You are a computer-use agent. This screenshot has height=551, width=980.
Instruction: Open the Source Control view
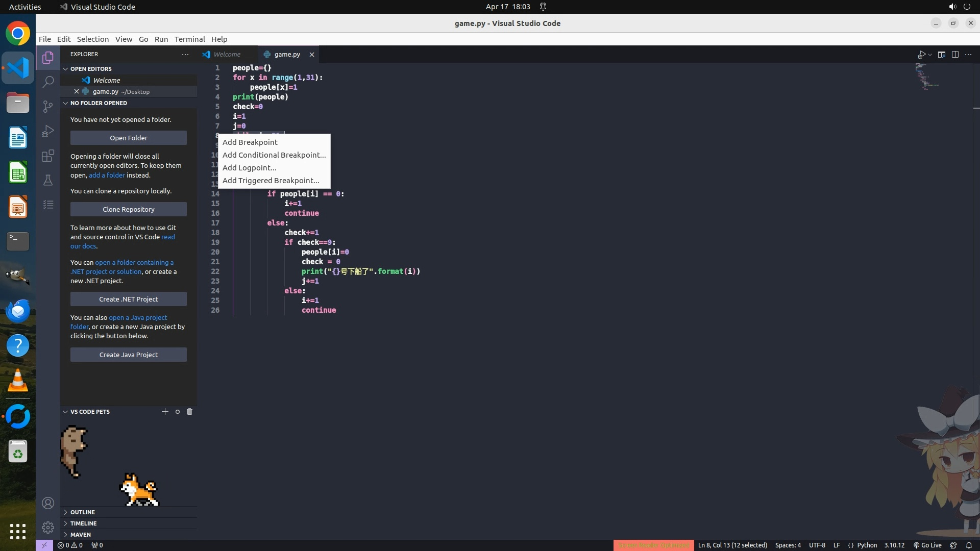[x=48, y=106]
